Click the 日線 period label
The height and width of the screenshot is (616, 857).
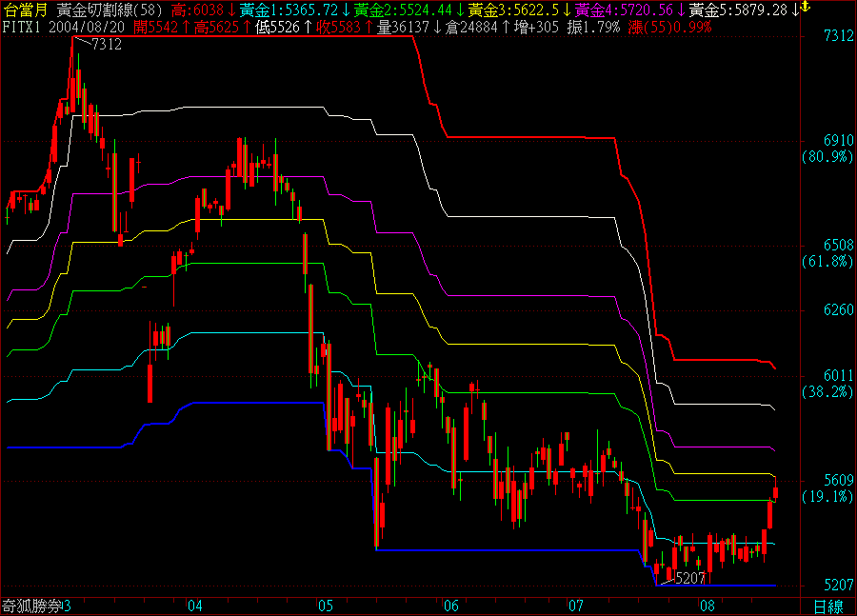828,606
